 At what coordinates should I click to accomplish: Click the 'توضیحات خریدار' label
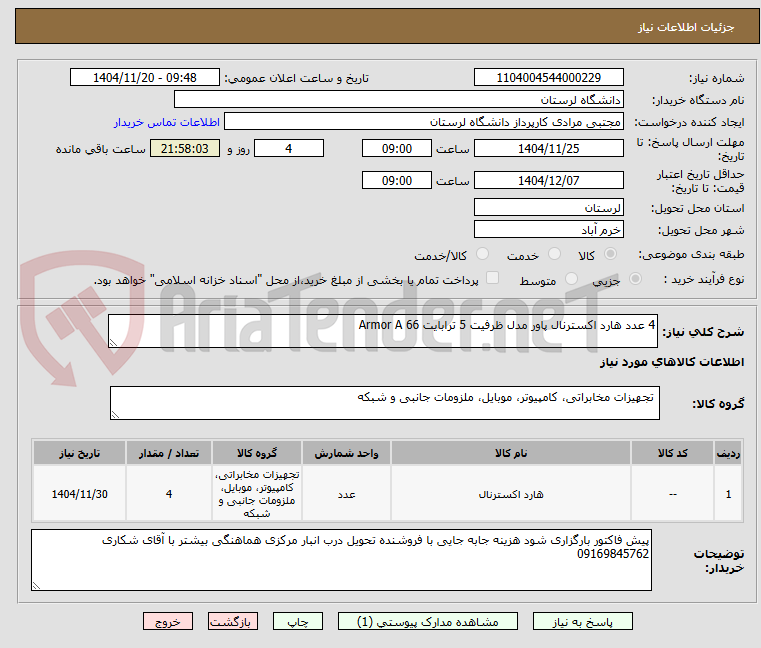[x=719, y=561]
